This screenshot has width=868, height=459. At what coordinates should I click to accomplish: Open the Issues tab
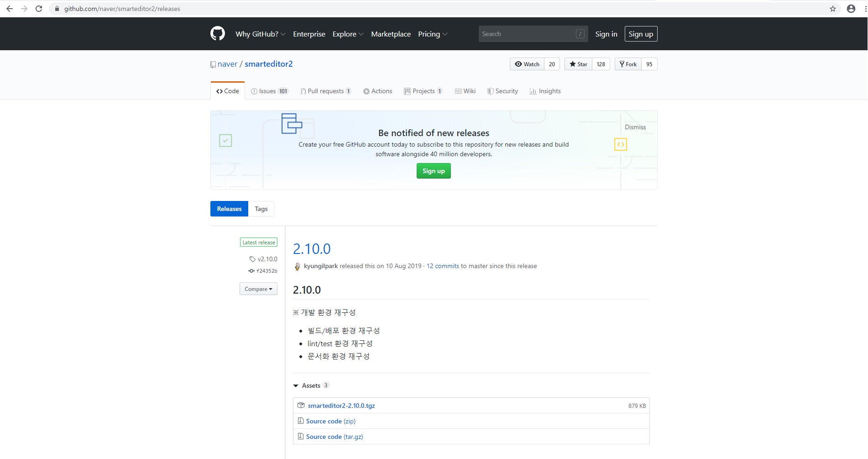pos(270,91)
